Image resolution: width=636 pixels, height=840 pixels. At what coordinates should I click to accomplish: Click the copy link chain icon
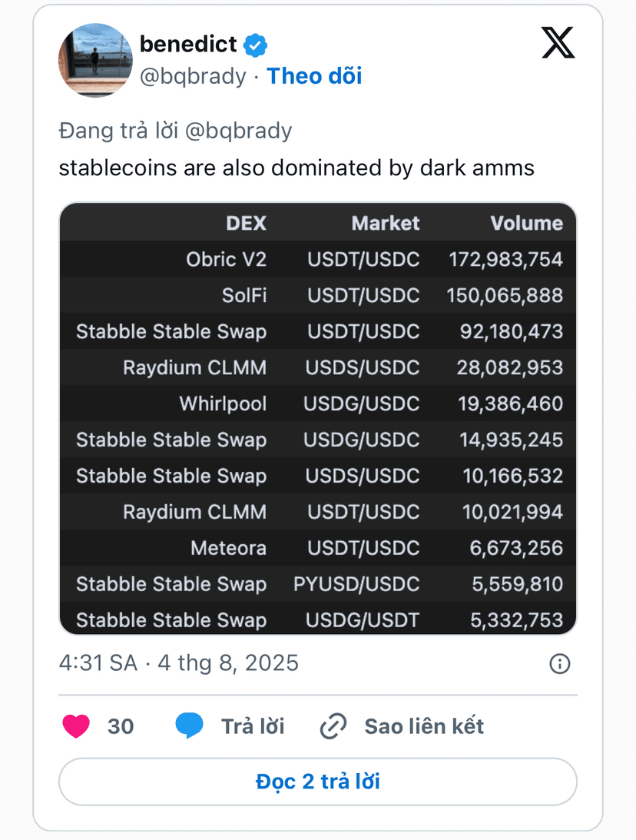[333, 726]
